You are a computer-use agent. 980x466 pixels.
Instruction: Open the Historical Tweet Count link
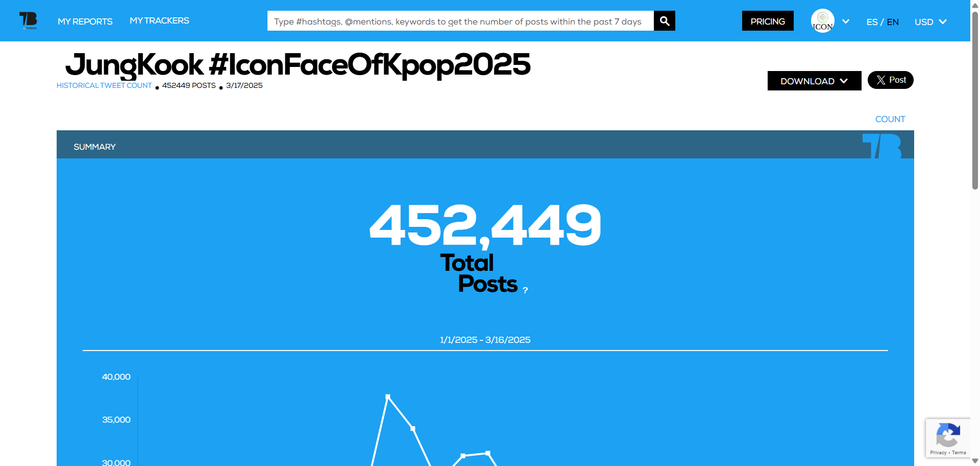[104, 85]
